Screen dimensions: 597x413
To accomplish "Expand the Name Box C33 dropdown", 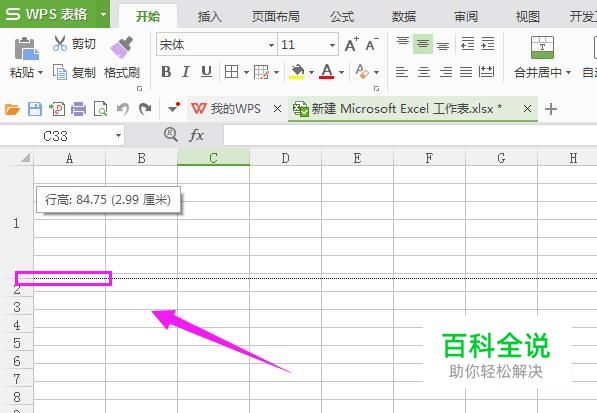I will (x=118, y=136).
